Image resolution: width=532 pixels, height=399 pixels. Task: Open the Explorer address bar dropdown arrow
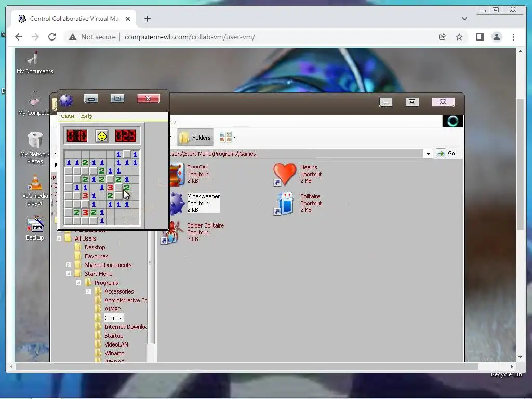point(428,153)
